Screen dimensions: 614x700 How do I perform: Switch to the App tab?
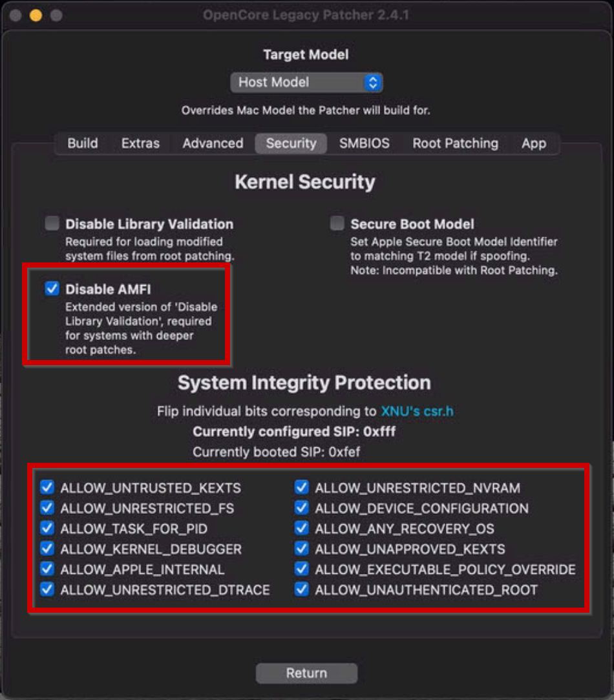click(534, 143)
